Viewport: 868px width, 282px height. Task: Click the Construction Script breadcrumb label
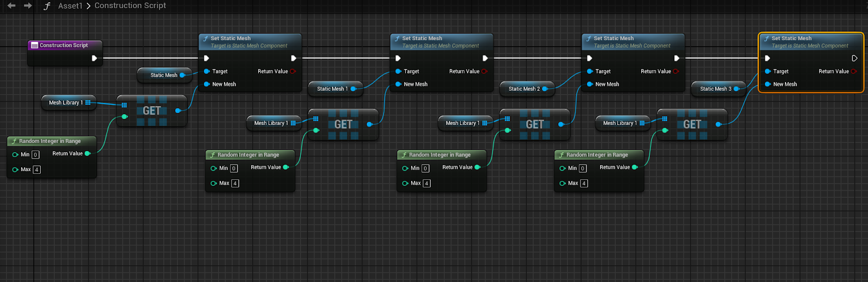click(x=130, y=5)
